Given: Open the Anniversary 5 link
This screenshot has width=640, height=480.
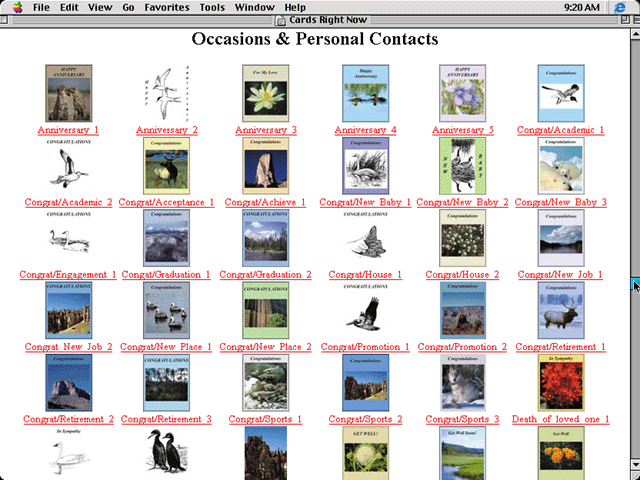Looking at the screenshot, I should click(463, 130).
